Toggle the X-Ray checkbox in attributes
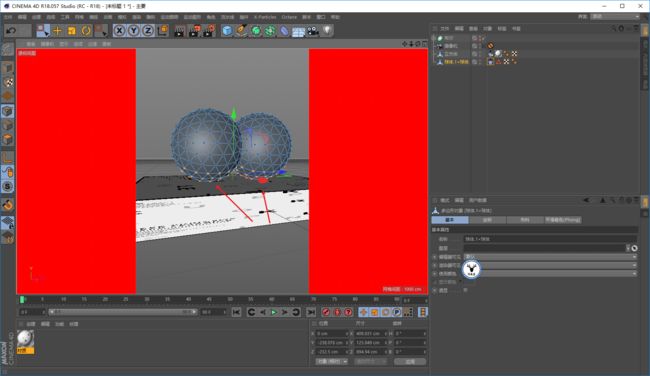This screenshot has width=650, height=376. click(466, 290)
